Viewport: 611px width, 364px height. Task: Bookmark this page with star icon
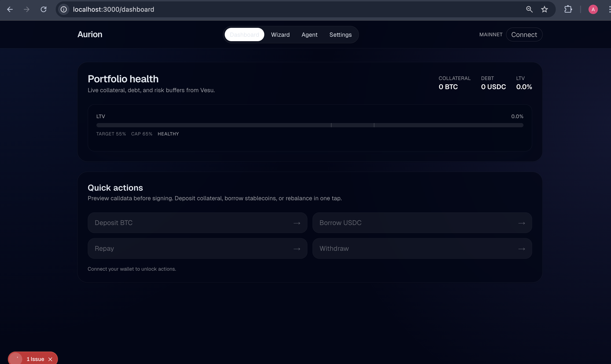coord(544,10)
